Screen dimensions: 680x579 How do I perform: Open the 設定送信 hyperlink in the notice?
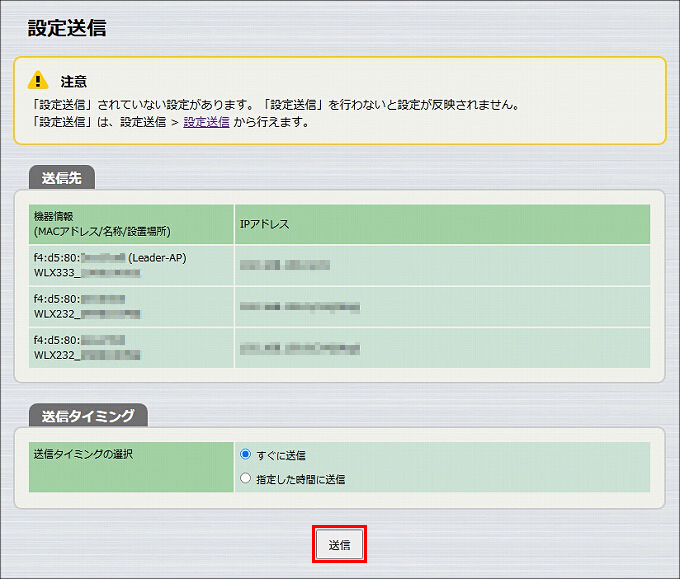tap(206, 122)
